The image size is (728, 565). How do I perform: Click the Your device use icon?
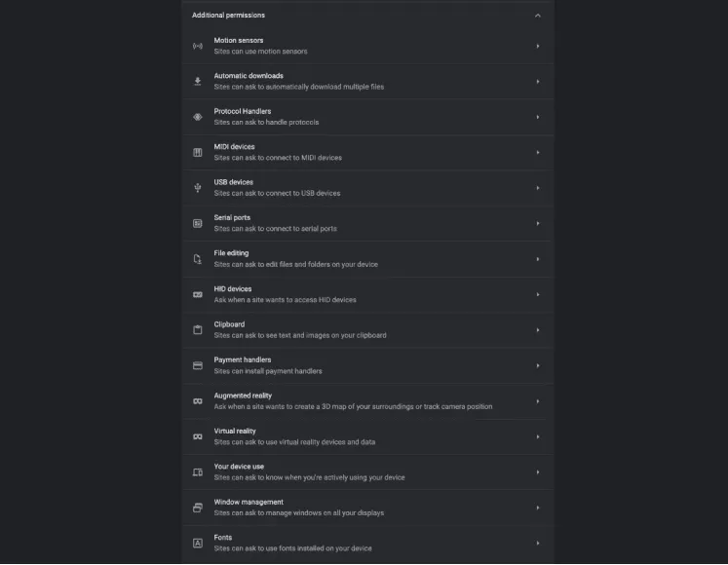click(198, 472)
